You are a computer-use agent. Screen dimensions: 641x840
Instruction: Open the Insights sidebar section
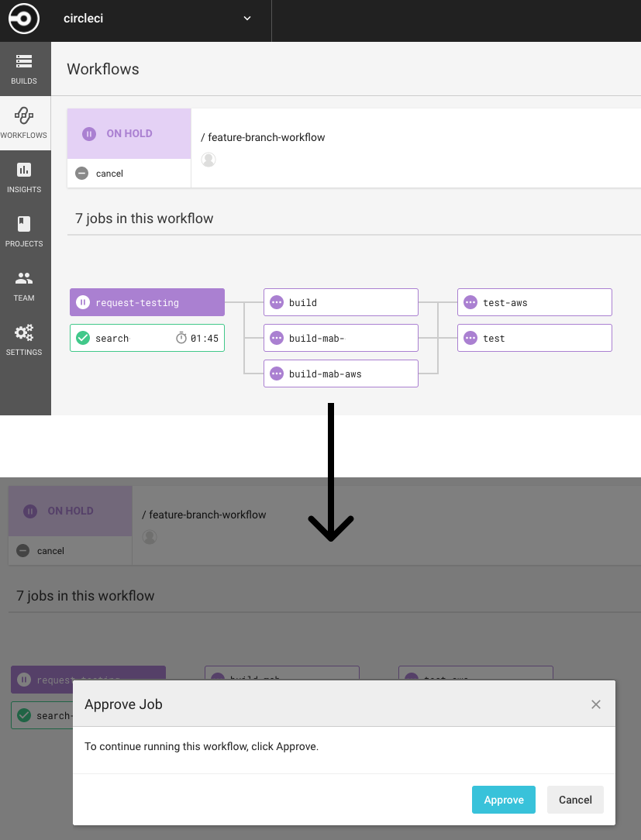24,177
